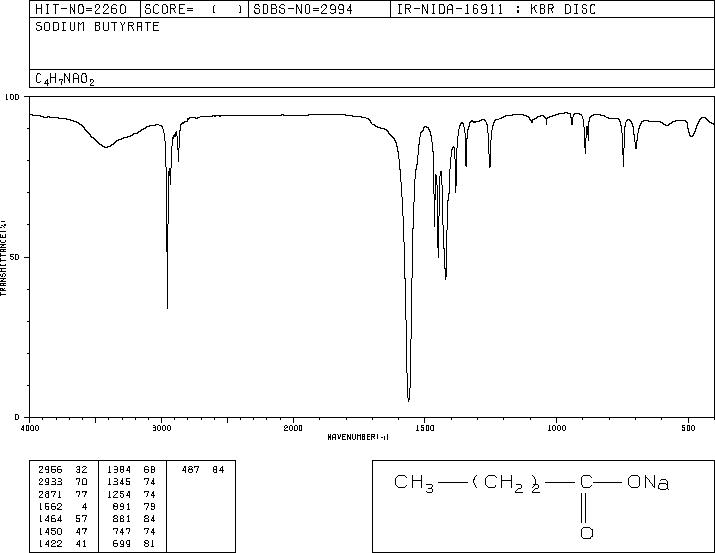
Task: Click transmittance value 68 beside 1384
Action: tap(150, 469)
